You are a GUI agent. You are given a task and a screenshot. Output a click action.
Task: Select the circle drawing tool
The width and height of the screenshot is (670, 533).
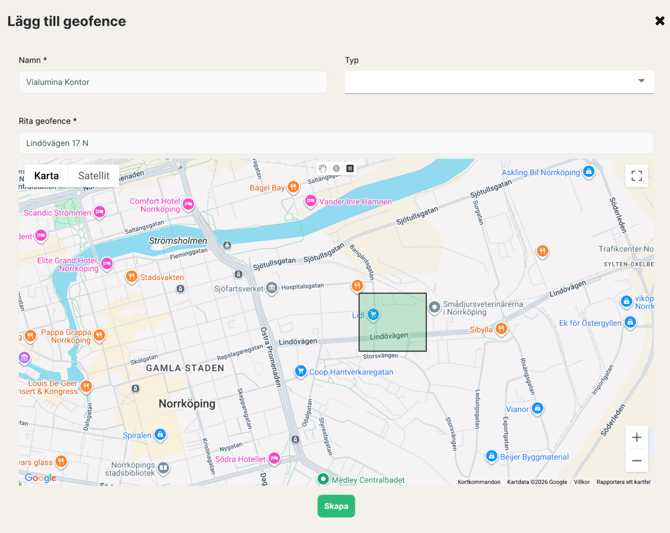point(336,169)
